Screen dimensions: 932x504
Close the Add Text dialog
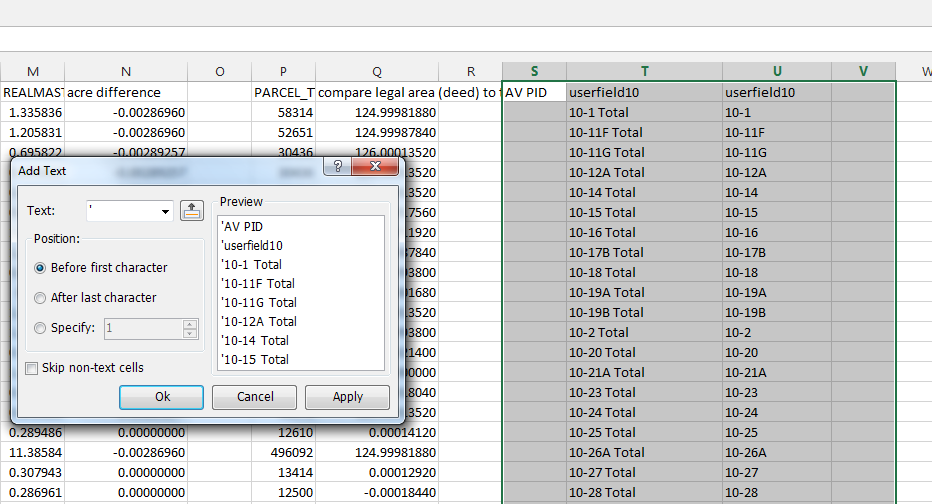(x=375, y=166)
